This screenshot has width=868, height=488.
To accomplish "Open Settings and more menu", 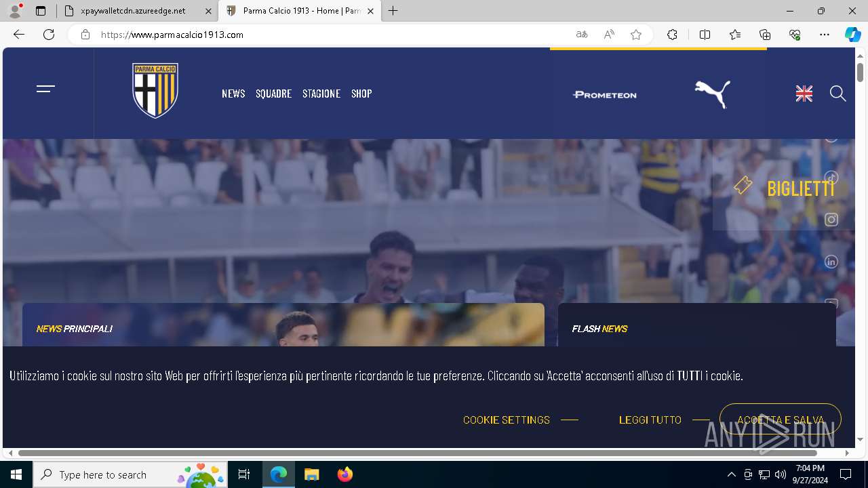I will click(x=825, y=35).
